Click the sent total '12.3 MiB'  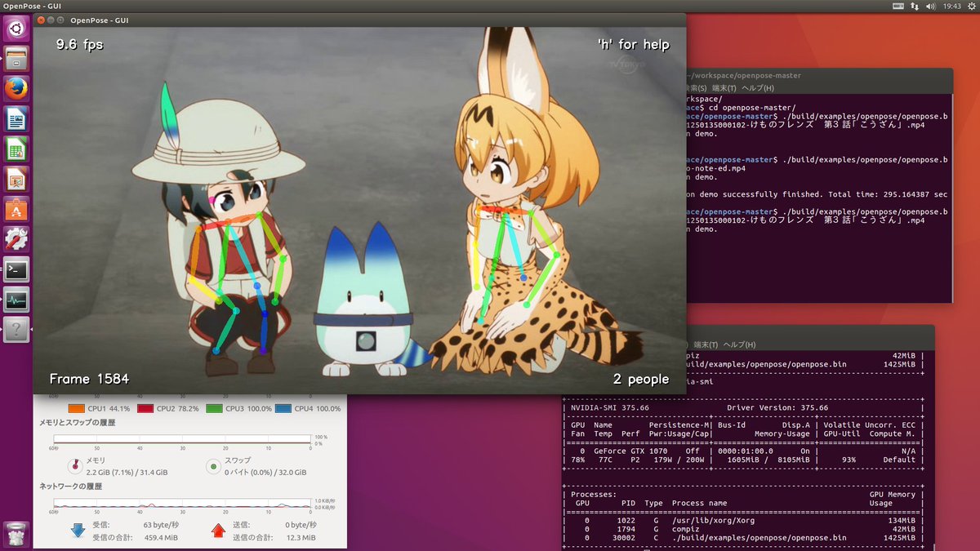pos(301,537)
